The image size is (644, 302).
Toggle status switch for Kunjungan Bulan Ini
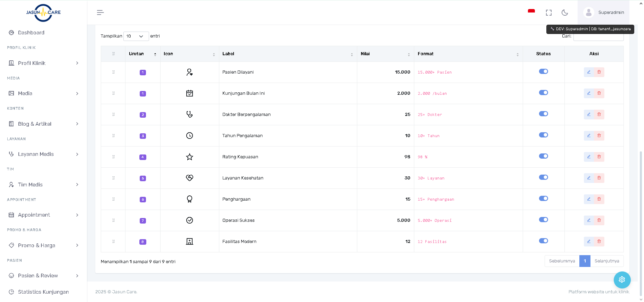543,93
